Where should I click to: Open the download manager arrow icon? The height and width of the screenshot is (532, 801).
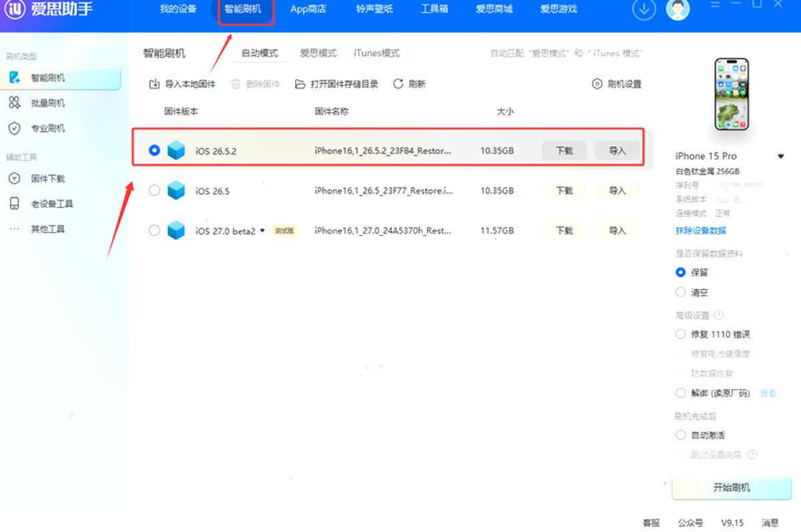[x=644, y=10]
